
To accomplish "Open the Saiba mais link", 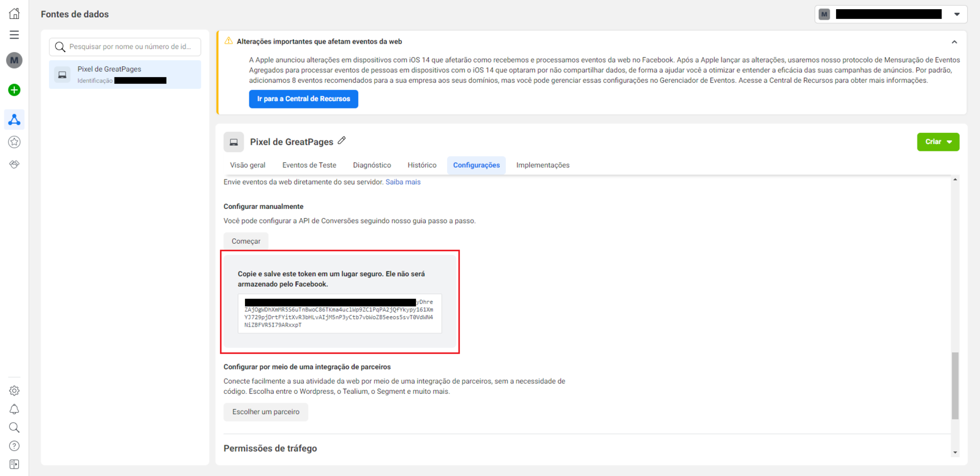I will (x=403, y=182).
